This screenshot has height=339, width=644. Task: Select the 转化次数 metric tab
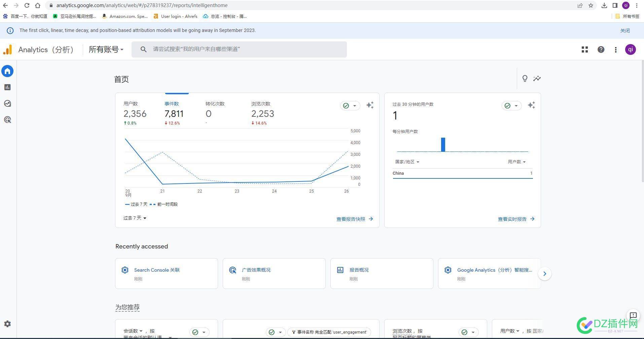(x=215, y=113)
